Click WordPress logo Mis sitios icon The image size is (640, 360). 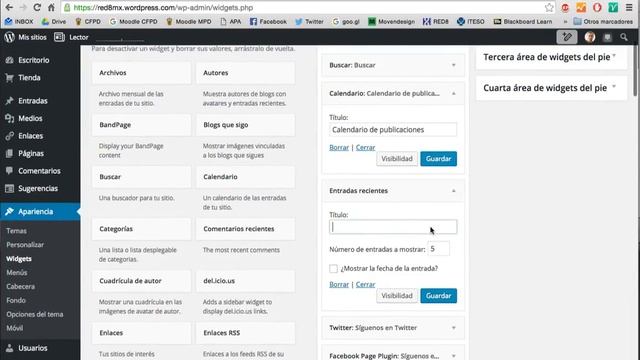(x=9, y=37)
